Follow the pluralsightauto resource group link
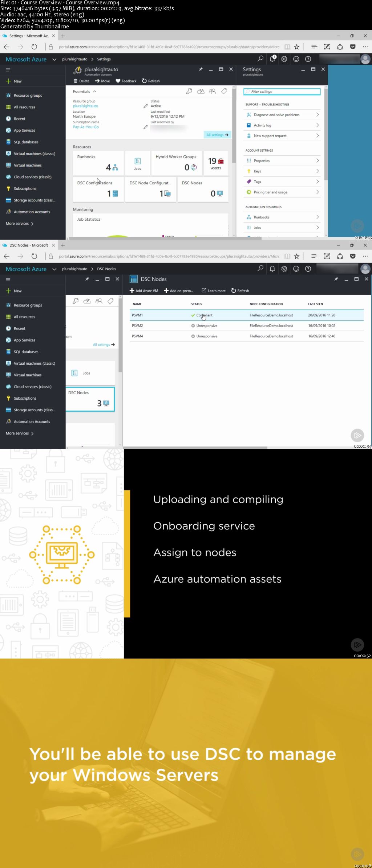Image resolution: width=372 pixels, height=868 pixels. pyautogui.click(x=85, y=106)
